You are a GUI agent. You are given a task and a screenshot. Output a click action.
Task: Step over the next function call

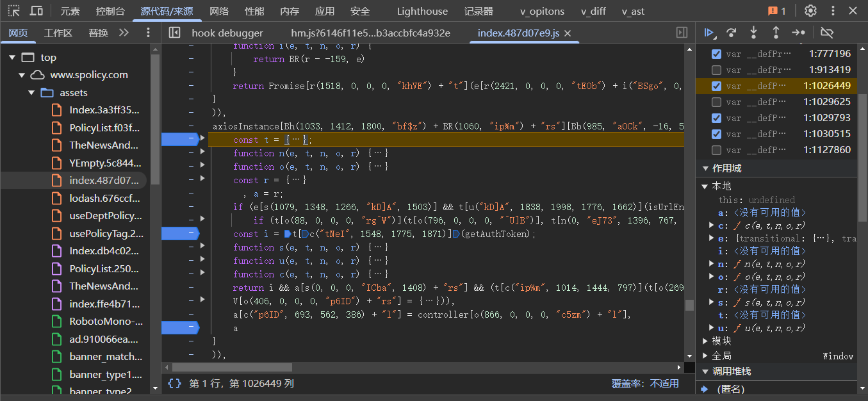click(731, 33)
